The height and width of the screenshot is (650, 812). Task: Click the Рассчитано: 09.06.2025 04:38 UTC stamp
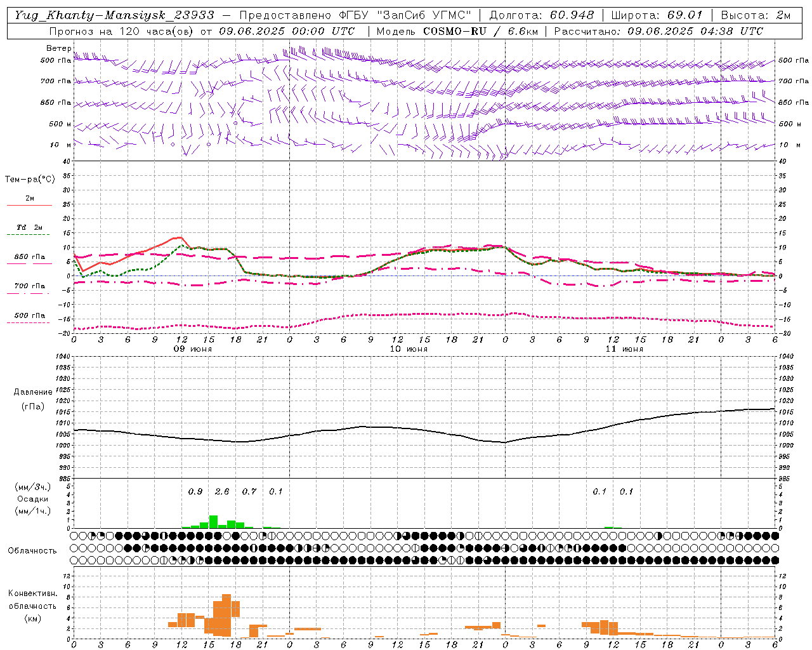pyautogui.click(x=658, y=31)
